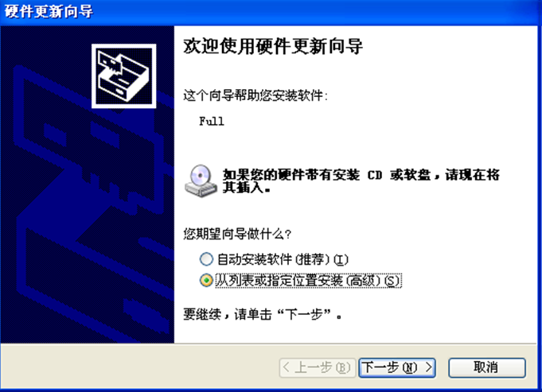The height and width of the screenshot is (392, 542).
Task: Go to next step with 下一步 button
Action: click(397, 367)
